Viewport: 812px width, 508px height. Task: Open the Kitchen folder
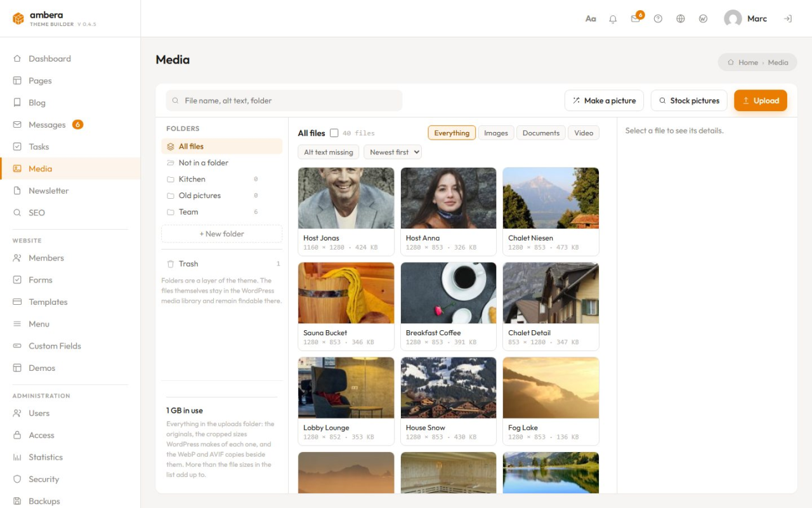pyautogui.click(x=222, y=179)
